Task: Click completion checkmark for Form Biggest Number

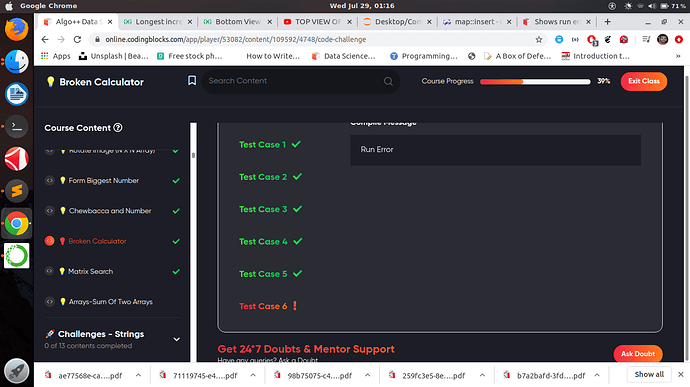Action: (176, 181)
